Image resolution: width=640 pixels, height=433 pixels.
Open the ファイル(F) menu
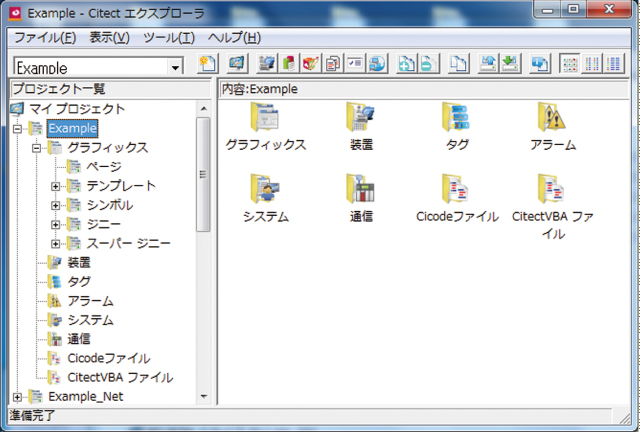point(45,38)
